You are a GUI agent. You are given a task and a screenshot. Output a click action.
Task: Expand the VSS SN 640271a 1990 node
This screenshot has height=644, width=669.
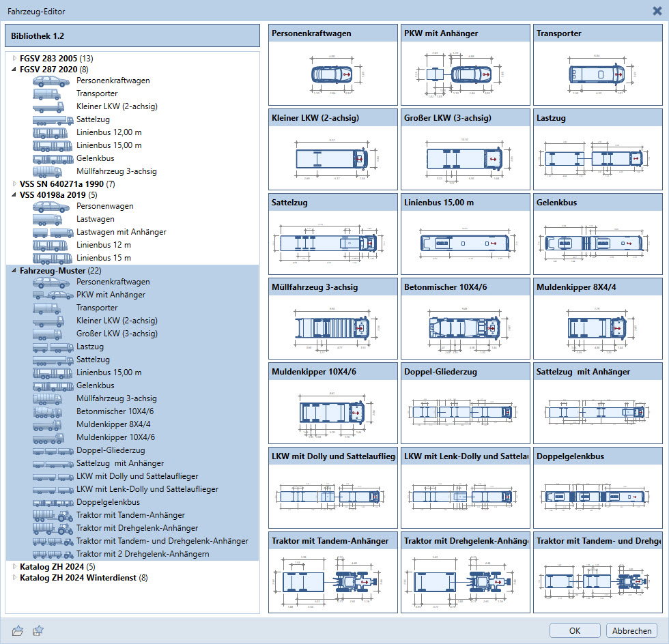(x=14, y=184)
